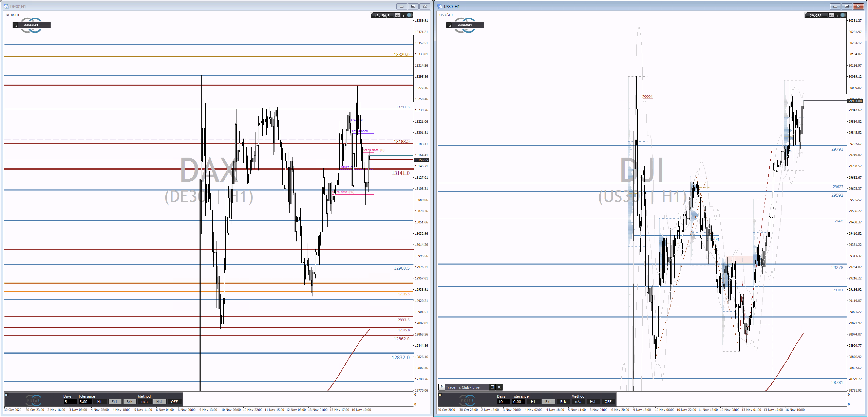Click the 13329.0 level label in DAX chart

point(402,54)
